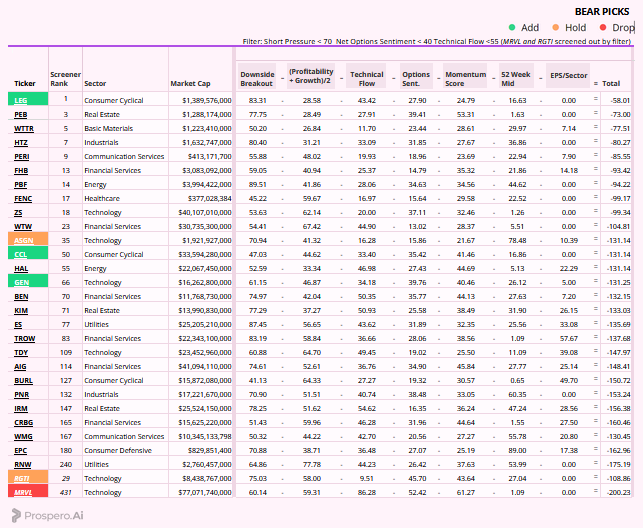Open the GEN ticker link

pos(21,282)
